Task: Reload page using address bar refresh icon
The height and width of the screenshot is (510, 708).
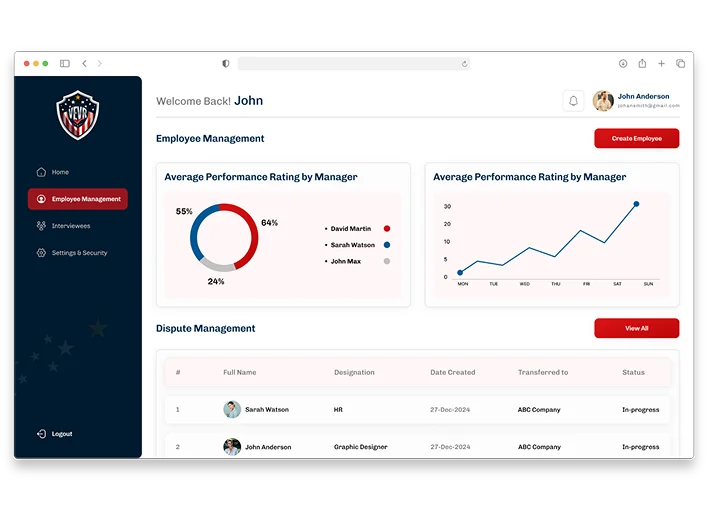Action: (x=464, y=63)
